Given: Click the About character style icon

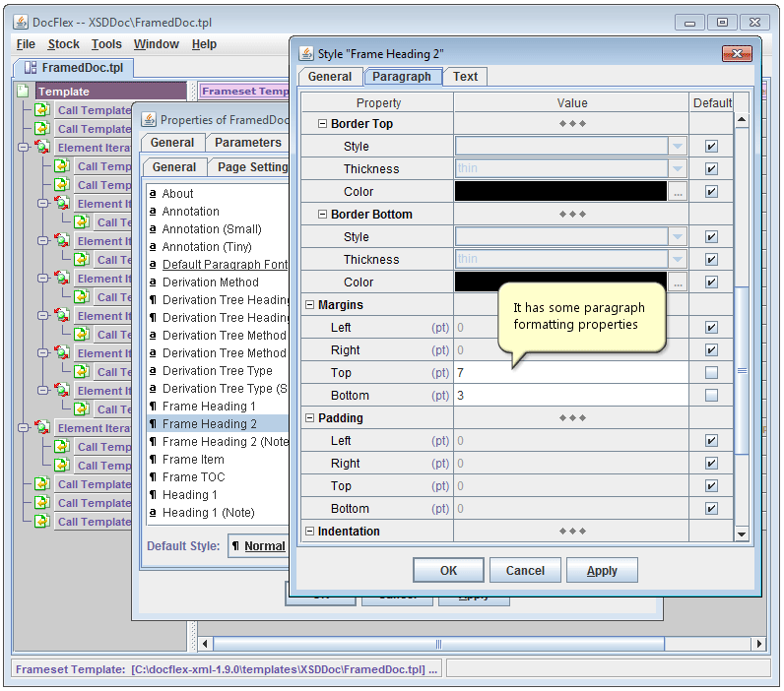Looking at the screenshot, I should click(x=153, y=194).
